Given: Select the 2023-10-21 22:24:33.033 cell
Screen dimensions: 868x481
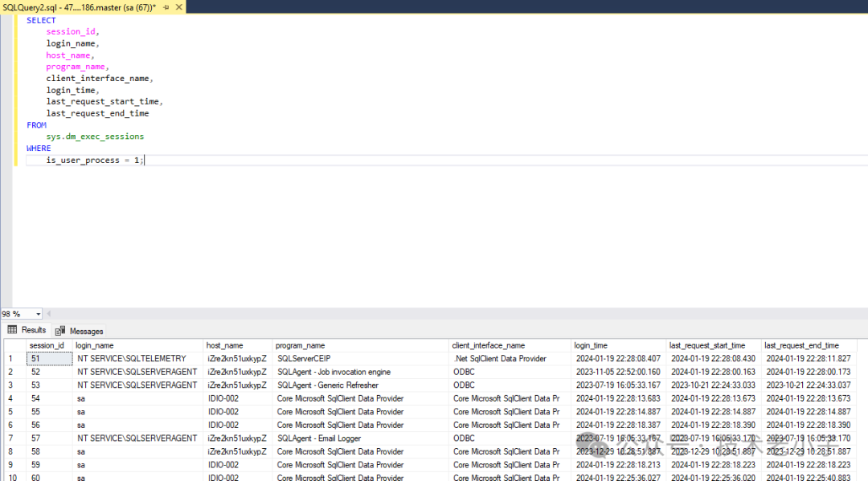Looking at the screenshot, I should pos(714,385).
